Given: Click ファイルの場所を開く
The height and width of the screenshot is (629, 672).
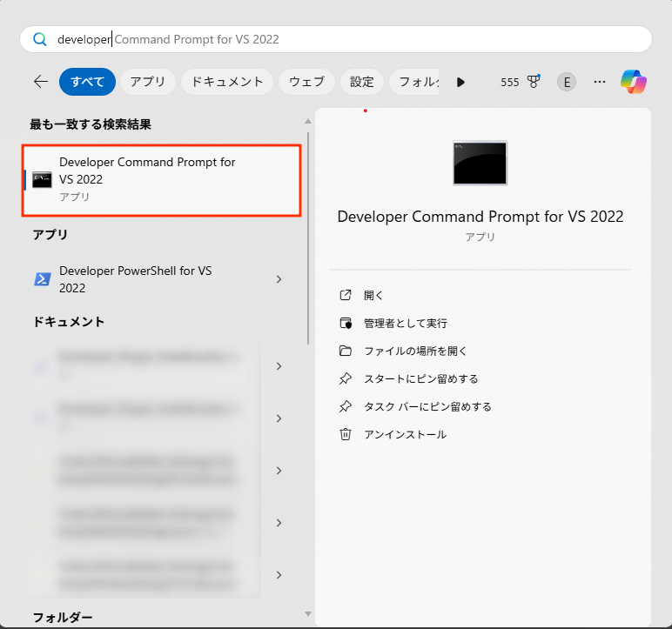Looking at the screenshot, I should 415,351.
